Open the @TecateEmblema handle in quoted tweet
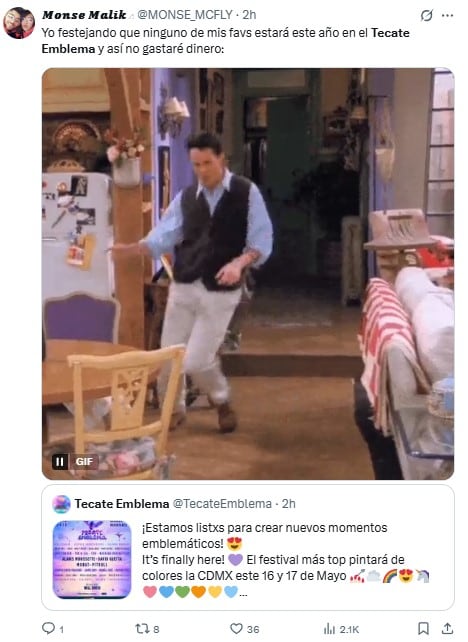The width and height of the screenshot is (468, 642). pos(222,504)
